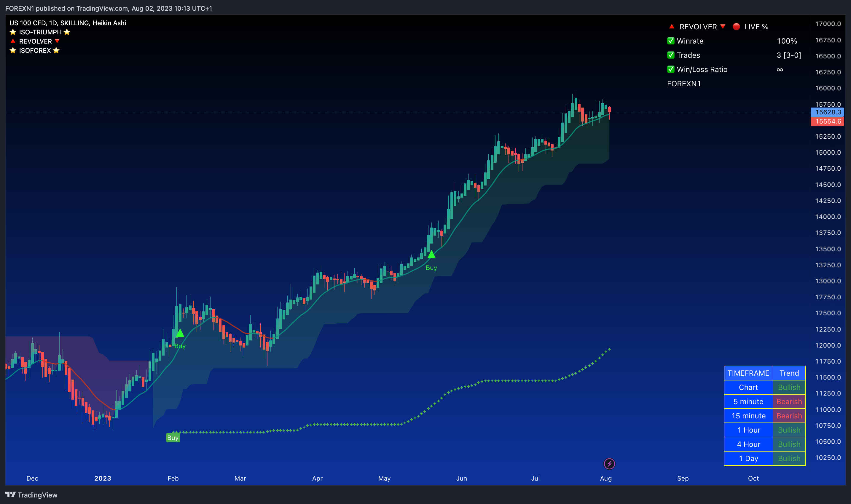
Task: Click the US 100 CFD chart title
Action: [x=68, y=23]
